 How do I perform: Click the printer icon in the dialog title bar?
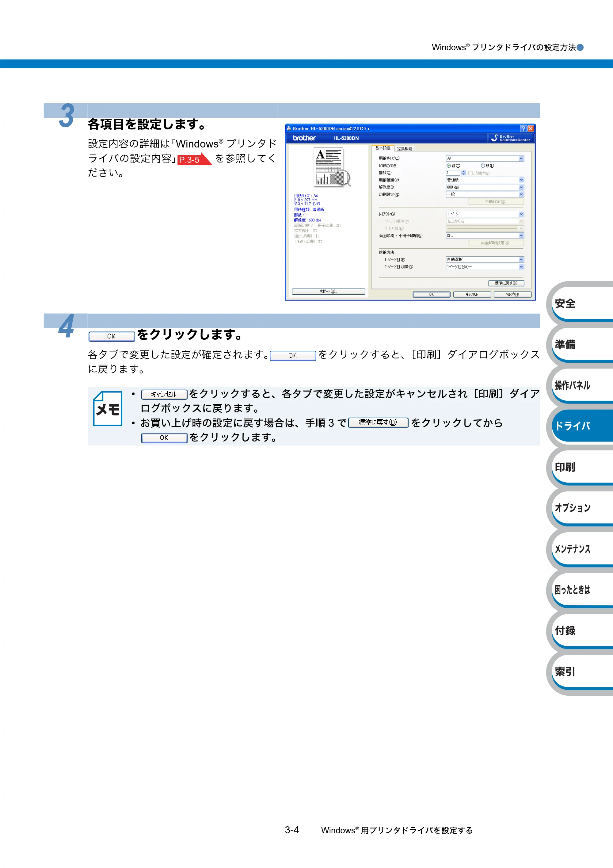point(289,128)
